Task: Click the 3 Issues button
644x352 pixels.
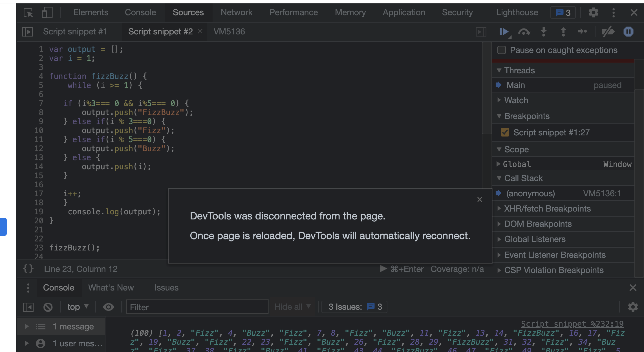Action: point(354,307)
